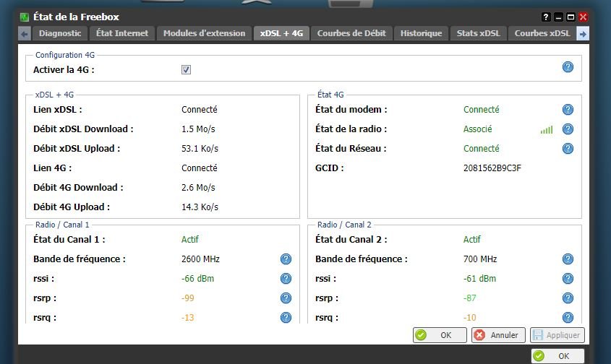
Task: Go to the Stats xDSL tab
Action: click(479, 33)
